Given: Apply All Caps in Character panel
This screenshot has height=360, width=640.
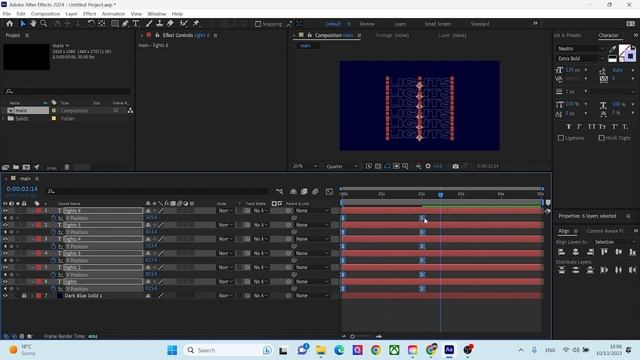Looking at the screenshot, I should (x=591, y=127).
